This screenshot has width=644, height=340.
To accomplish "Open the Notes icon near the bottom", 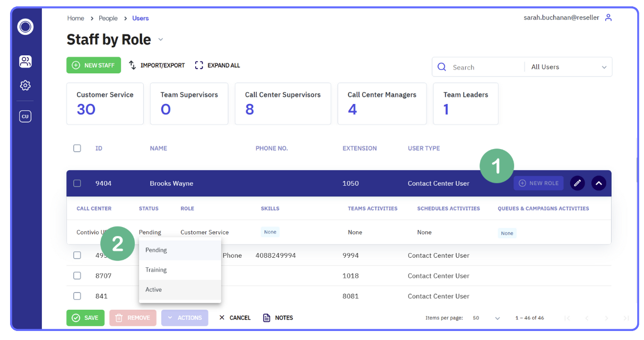I will 266,317.
